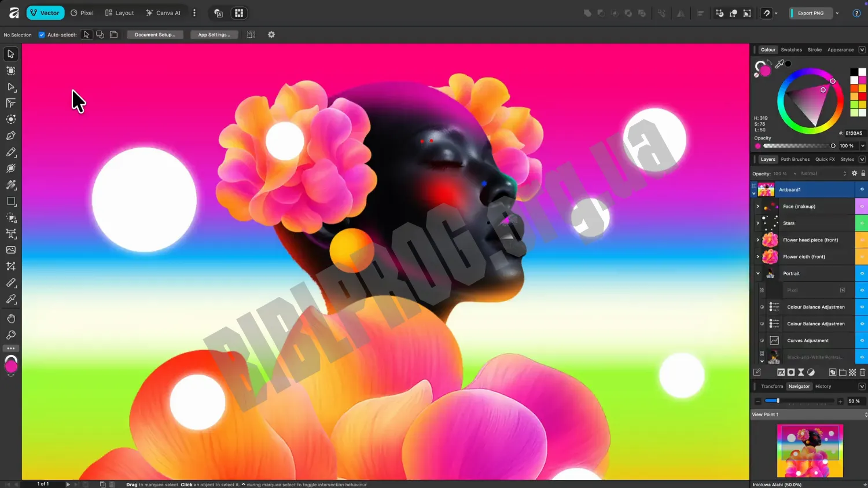
Task: Hide the Face (makeup) layer
Action: tap(862, 207)
